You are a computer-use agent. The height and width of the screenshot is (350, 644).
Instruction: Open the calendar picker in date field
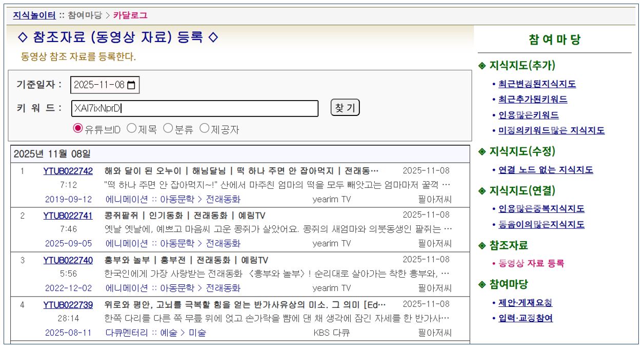tap(133, 85)
